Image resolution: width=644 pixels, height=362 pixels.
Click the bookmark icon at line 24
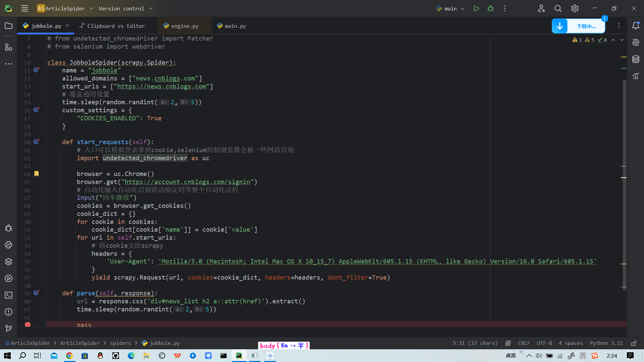pos(37,174)
